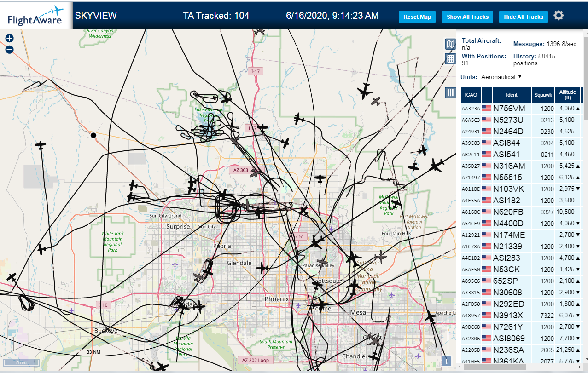The image size is (588, 373).
Task: Toggle the grid table view icon
Action: 450,59
